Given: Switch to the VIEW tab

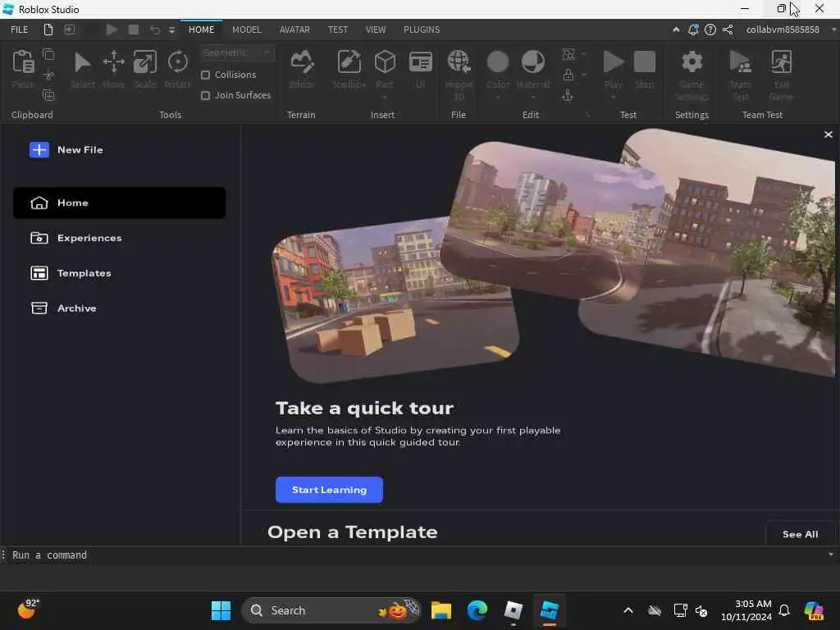Looking at the screenshot, I should coord(376,30).
